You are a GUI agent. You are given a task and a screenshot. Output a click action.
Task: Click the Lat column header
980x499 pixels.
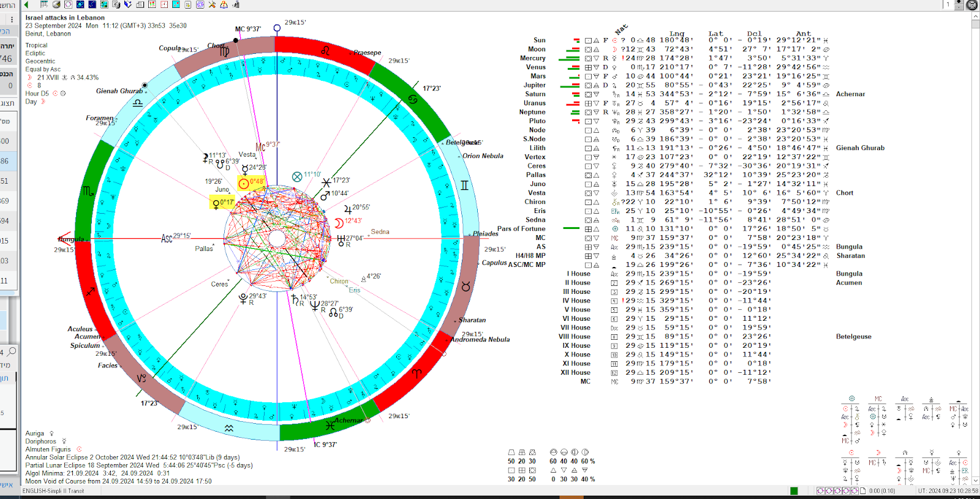(x=715, y=34)
